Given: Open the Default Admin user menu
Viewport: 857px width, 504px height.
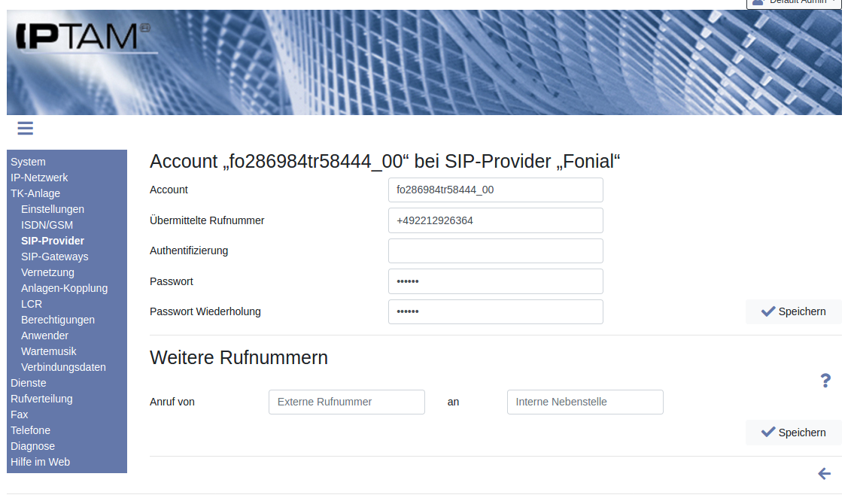Looking at the screenshot, I should [x=793, y=2].
